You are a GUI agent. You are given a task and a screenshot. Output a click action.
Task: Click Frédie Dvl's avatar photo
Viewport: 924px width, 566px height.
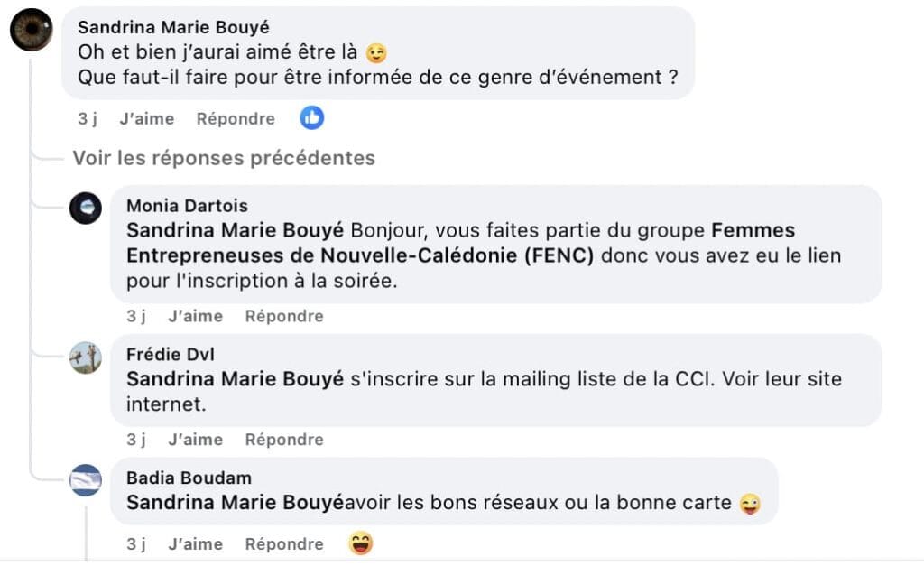point(86,357)
